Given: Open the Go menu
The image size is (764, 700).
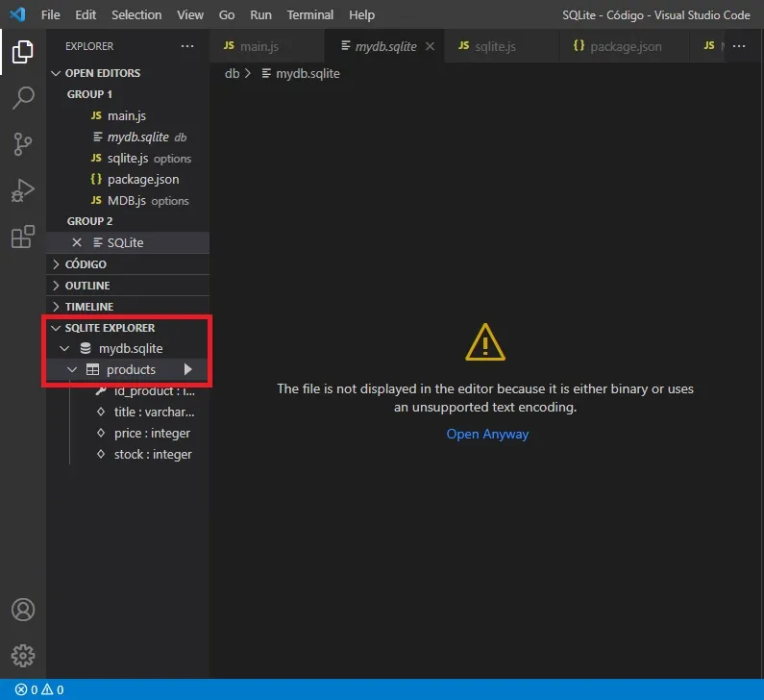Looking at the screenshot, I should 227,15.
